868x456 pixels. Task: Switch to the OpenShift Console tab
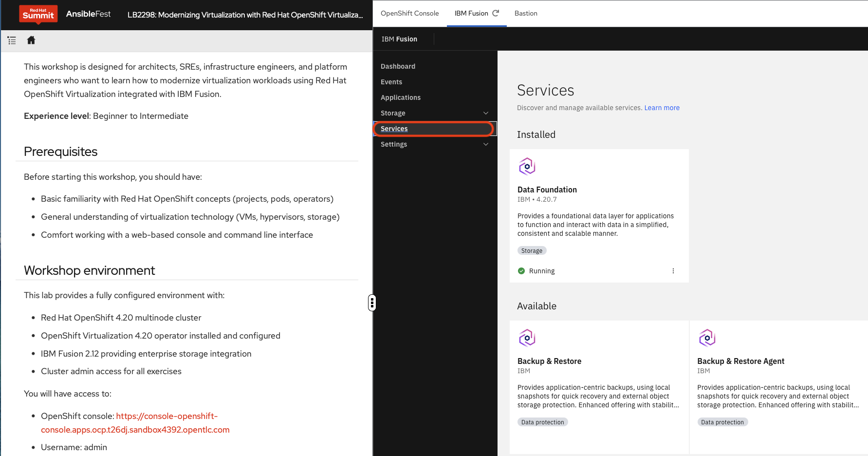pos(409,13)
